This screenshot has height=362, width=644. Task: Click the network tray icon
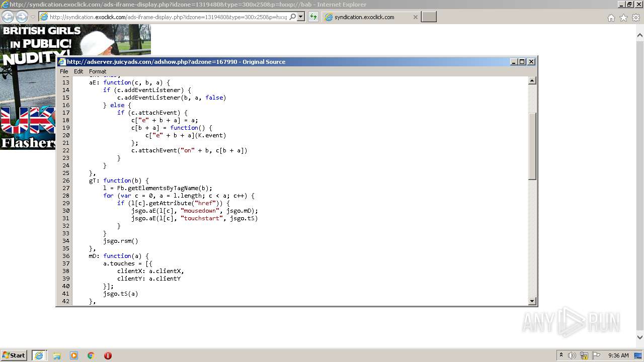584,355
